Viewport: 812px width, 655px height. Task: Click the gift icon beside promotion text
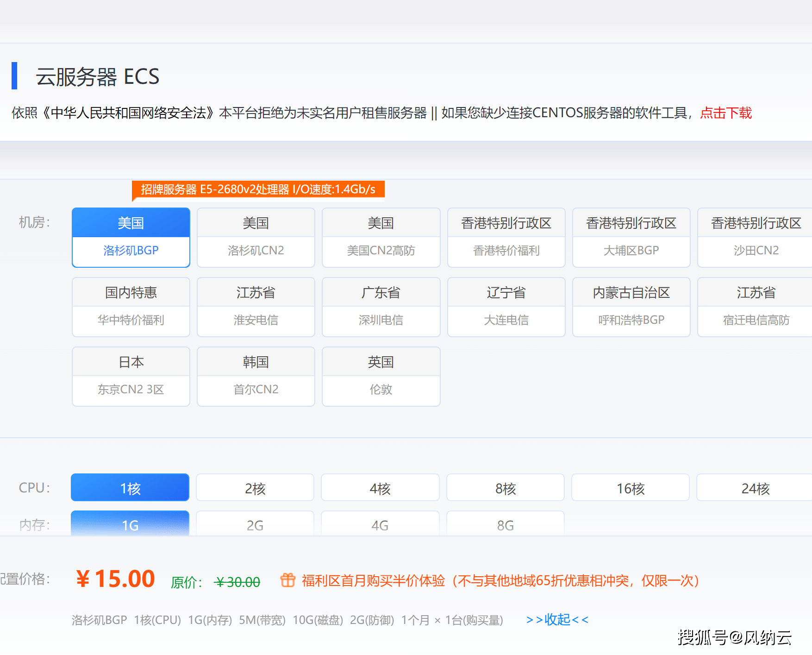(x=288, y=580)
